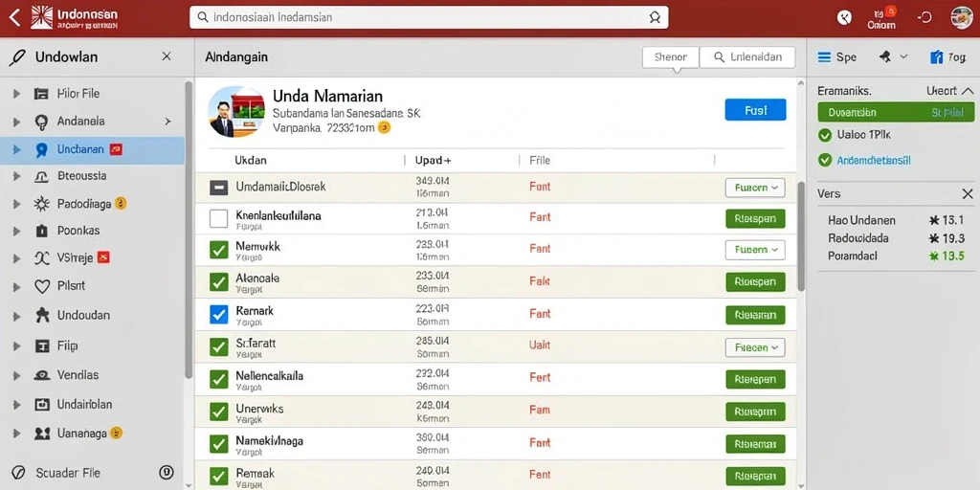This screenshot has height=490, width=980.
Task: Uncheck the Srfaratt row checkbox
Action: pos(218,346)
